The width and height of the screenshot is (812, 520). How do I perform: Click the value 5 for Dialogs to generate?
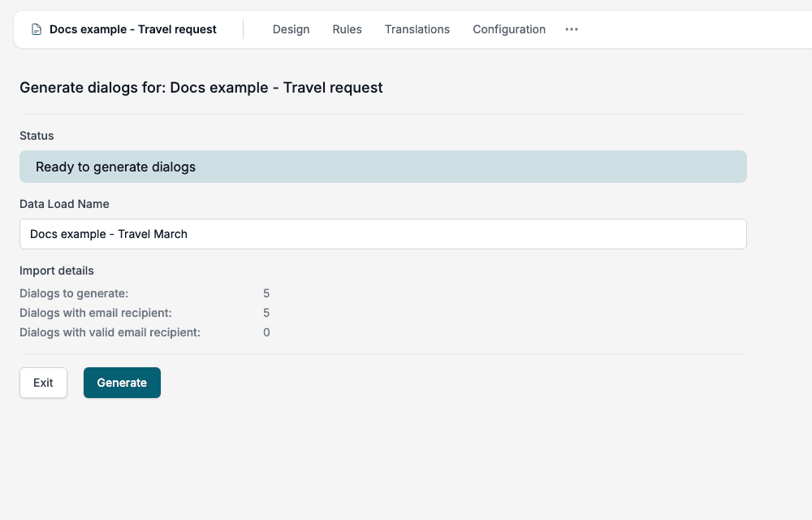(x=266, y=293)
